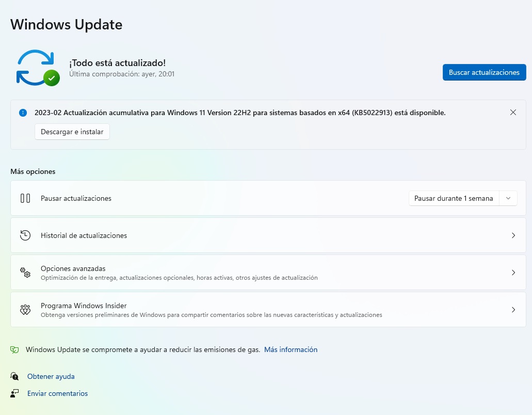Click the Windows Insider hearts icon
The width and height of the screenshot is (532, 415).
(25, 310)
